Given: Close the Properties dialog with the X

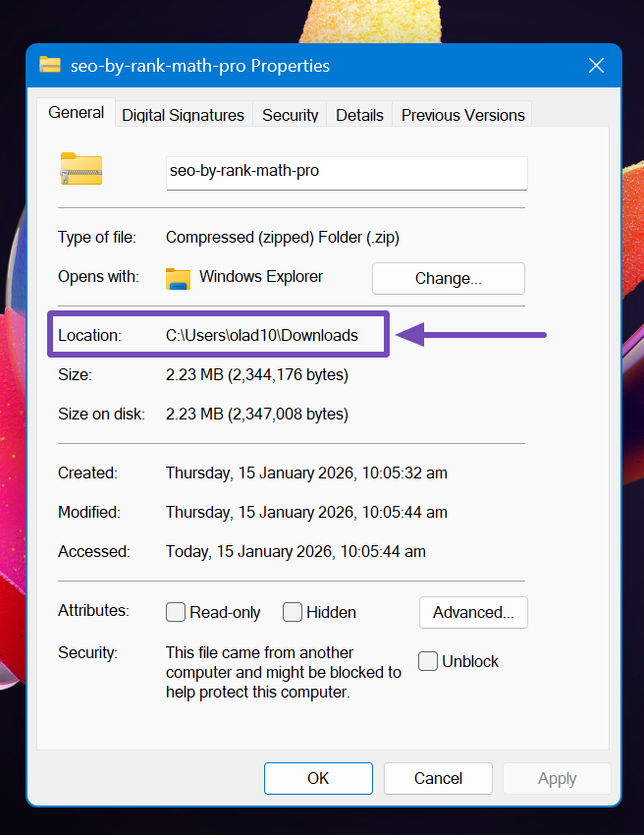Looking at the screenshot, I should 596,66.
